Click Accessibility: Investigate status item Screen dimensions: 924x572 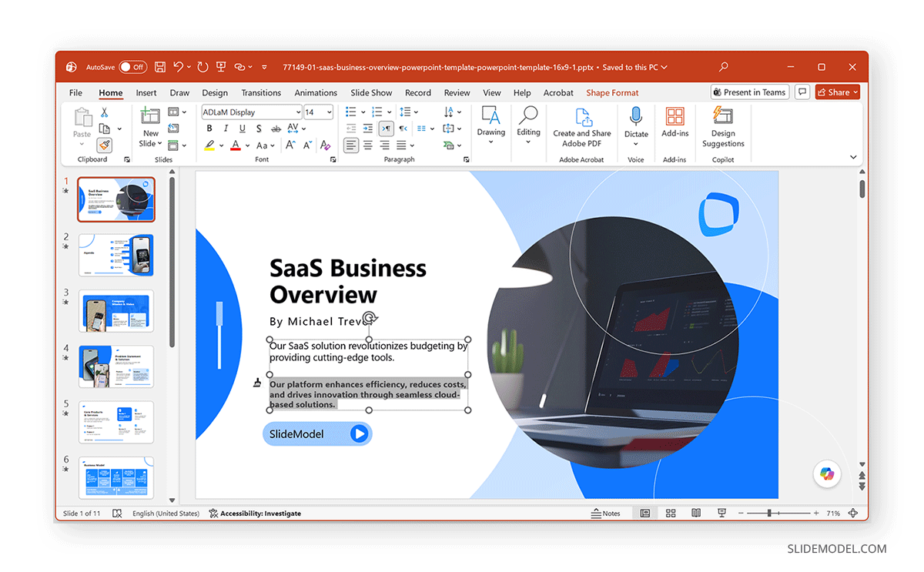(254, 513)
